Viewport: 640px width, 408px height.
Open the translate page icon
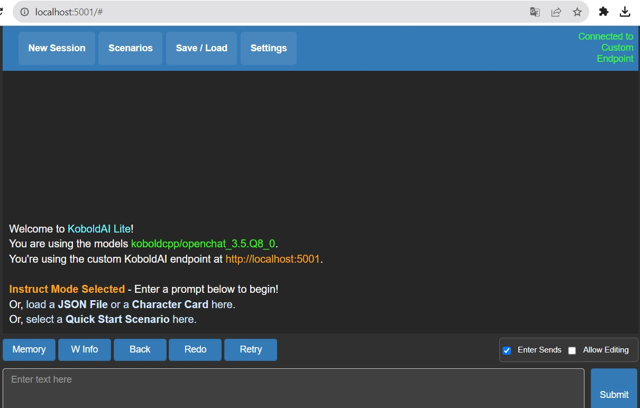coord(535,12)
